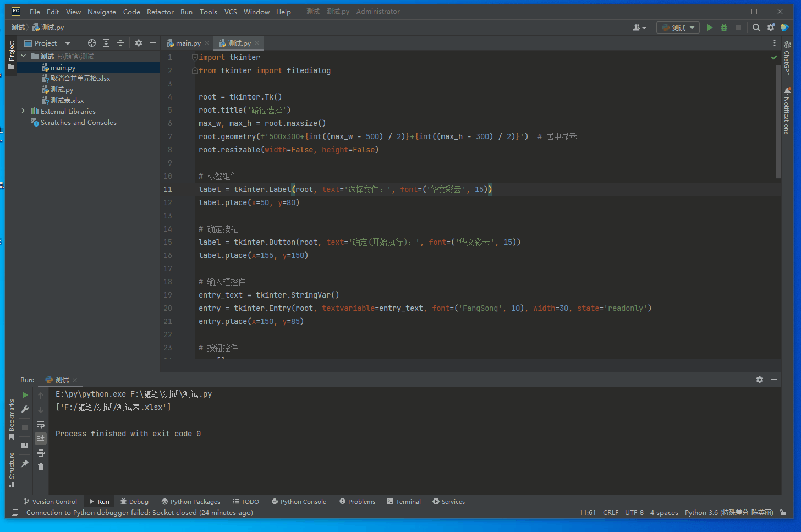
Task: Select 测试表.xlsx in project tree
Action: coord(67,100)
